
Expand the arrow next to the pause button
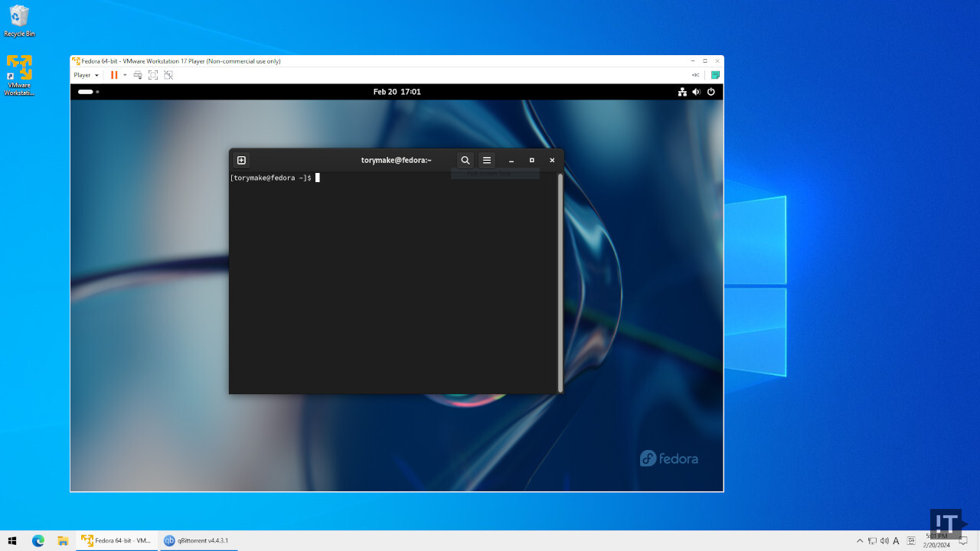[125, 75]
